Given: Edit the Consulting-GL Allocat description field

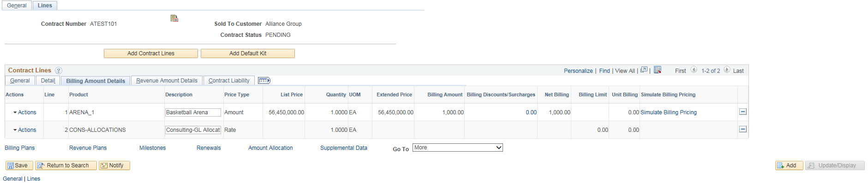Looking at the screenshot, I should pos(193,130).
